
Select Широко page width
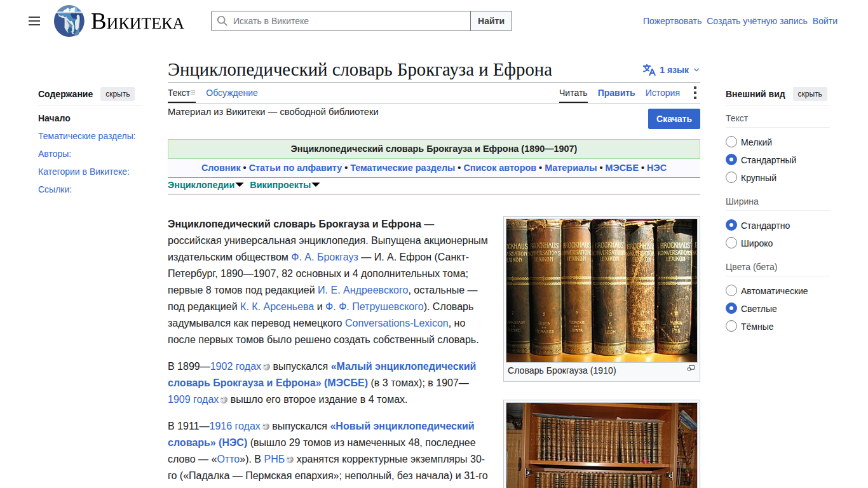tap(731, 243)
